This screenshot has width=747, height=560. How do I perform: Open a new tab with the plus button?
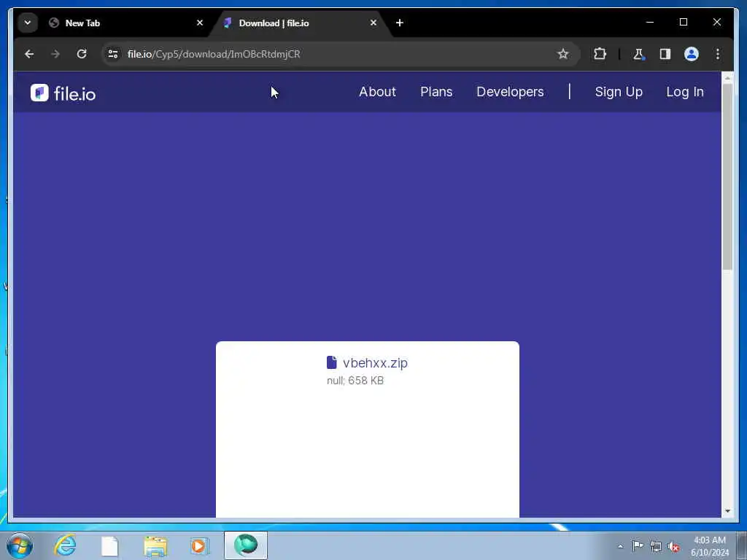click(x=400, y=23)
